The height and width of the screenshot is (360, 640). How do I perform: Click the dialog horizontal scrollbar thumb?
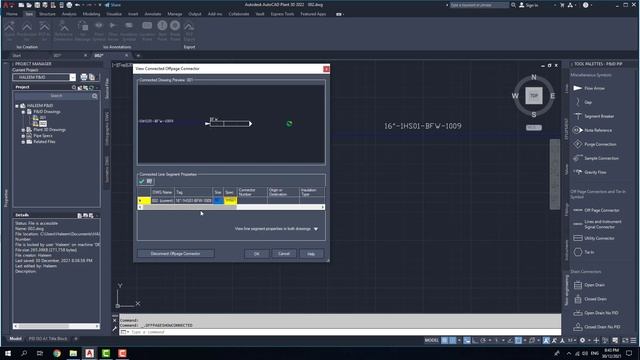pos(189,207)
